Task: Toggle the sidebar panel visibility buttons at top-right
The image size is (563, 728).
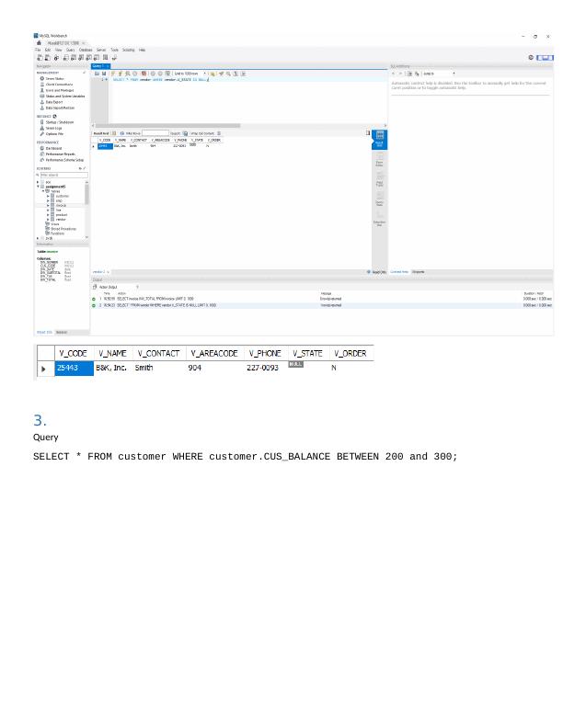Action: coord(546,58)
